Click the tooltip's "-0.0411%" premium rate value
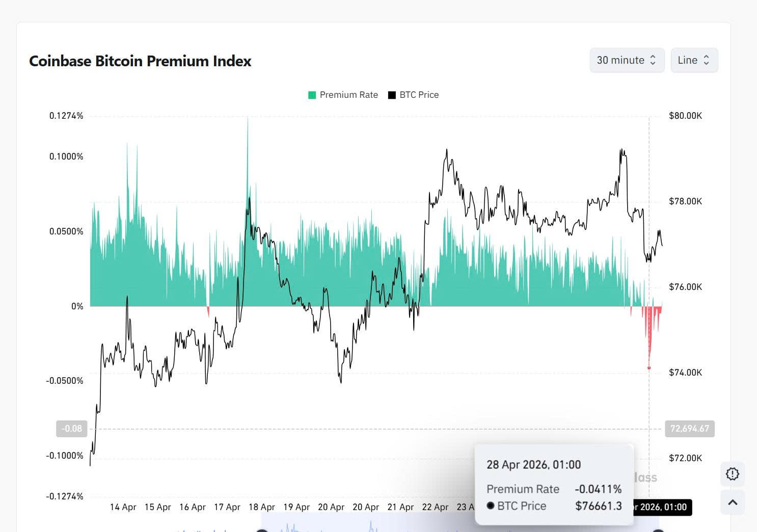Viewport: 757px width, 532px height. (598, 489)
